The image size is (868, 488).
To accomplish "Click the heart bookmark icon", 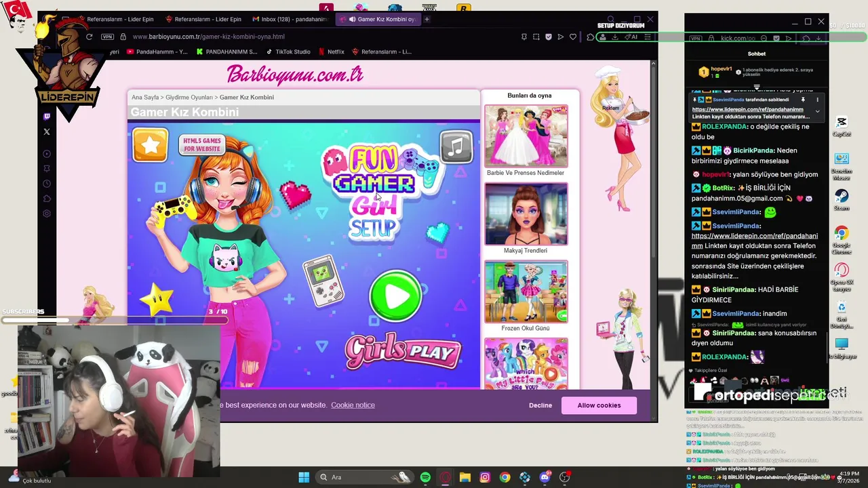I will [x=573, y=37].
